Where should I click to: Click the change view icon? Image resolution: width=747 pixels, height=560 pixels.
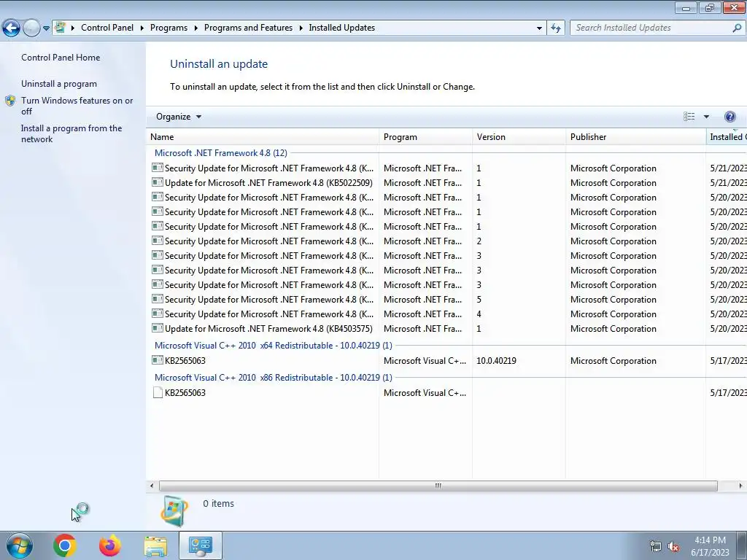point(689,117)
